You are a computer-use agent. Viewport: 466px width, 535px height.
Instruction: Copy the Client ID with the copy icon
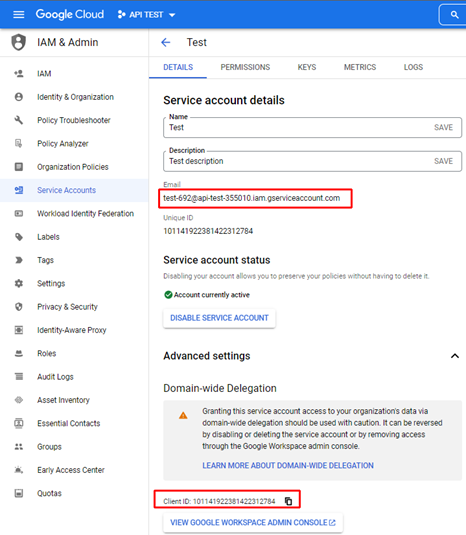point(288,501)
